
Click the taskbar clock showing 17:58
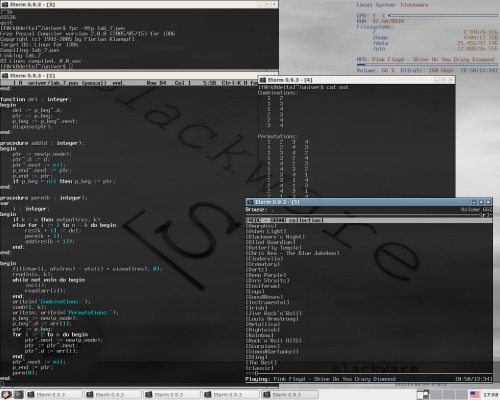click(490, 395)
